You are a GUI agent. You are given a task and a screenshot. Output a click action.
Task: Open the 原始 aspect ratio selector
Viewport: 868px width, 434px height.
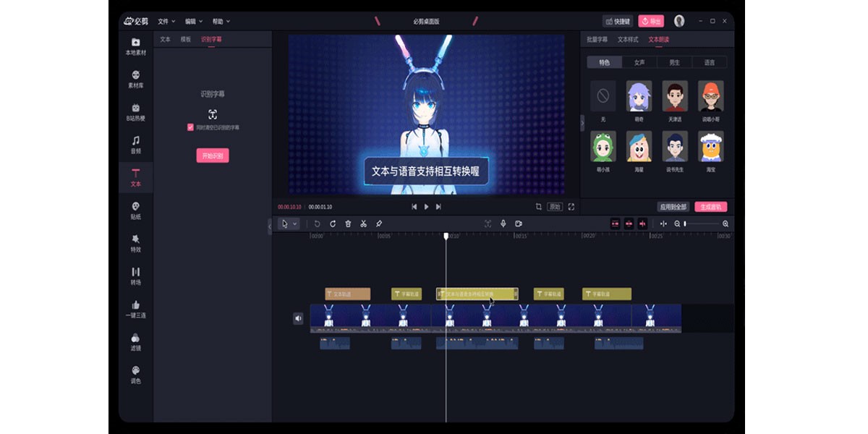coord(555,207)
